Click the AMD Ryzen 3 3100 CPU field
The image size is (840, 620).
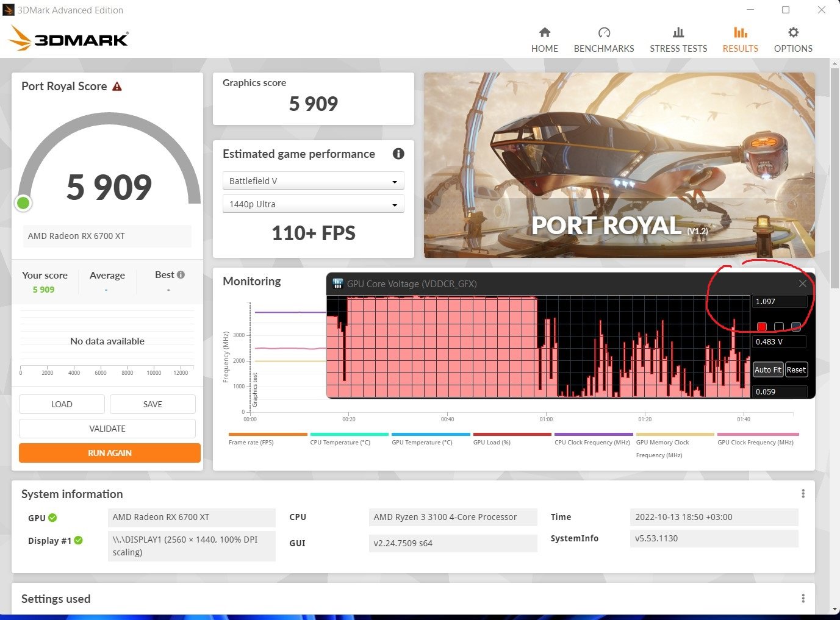(453, 517)
